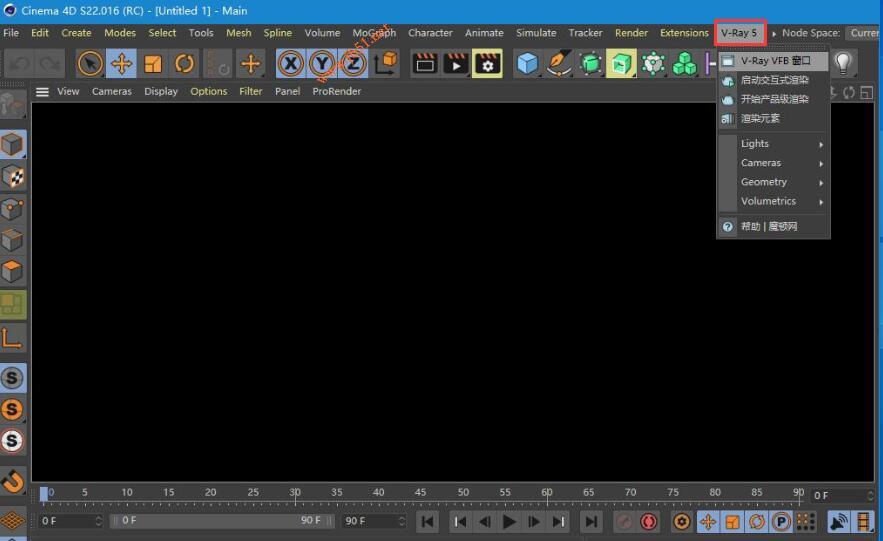883x541 pixels.
Task: Enable Axis mode L-shaped icon
Action: tap(12, 338)
